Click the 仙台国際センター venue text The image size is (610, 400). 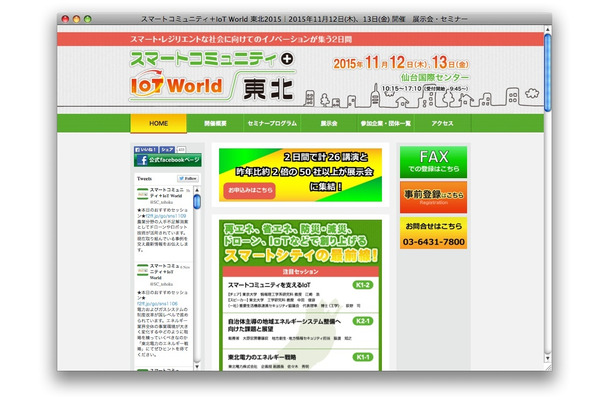(x=435, y=77)
